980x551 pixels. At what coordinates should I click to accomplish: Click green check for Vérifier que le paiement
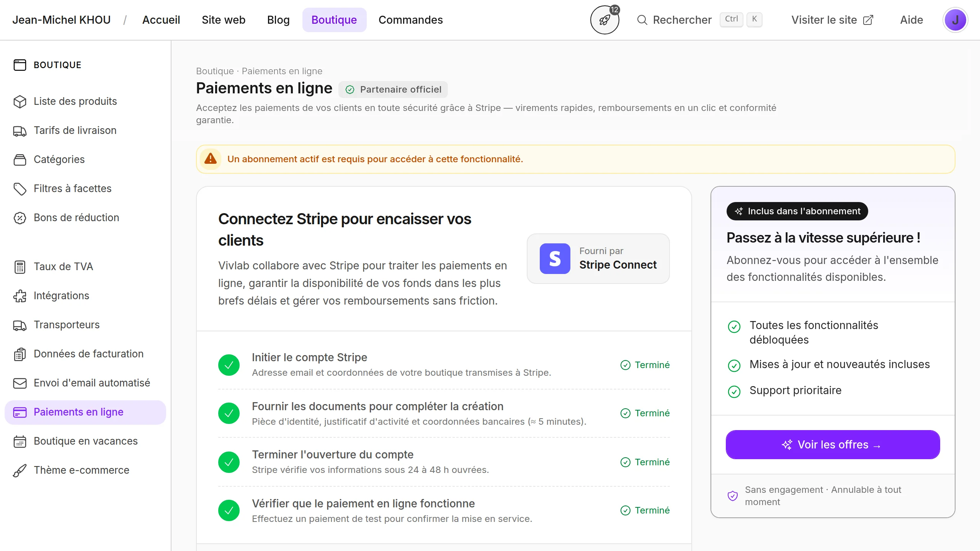coord(229,510)
